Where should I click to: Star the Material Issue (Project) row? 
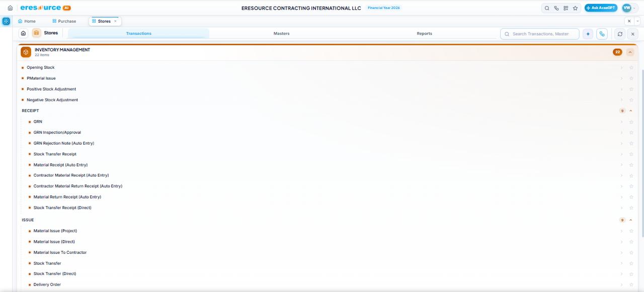[631, 231]
